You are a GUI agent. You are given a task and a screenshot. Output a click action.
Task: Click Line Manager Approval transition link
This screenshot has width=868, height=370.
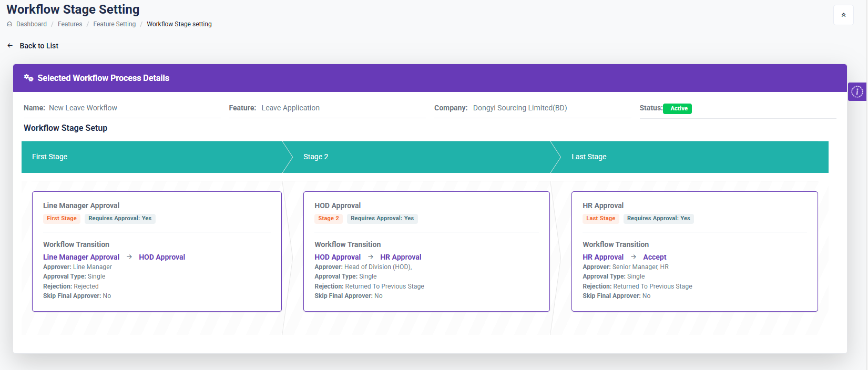pos(81,257)
